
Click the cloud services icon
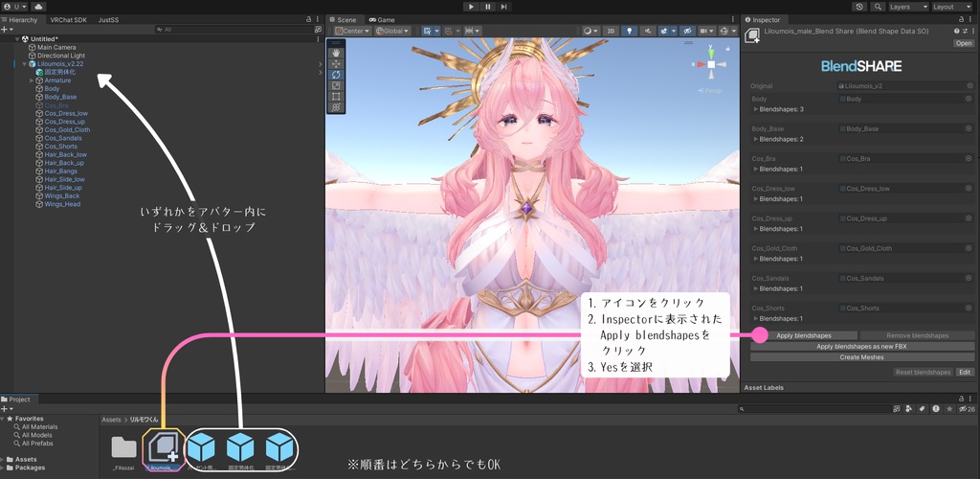[38, 7]
